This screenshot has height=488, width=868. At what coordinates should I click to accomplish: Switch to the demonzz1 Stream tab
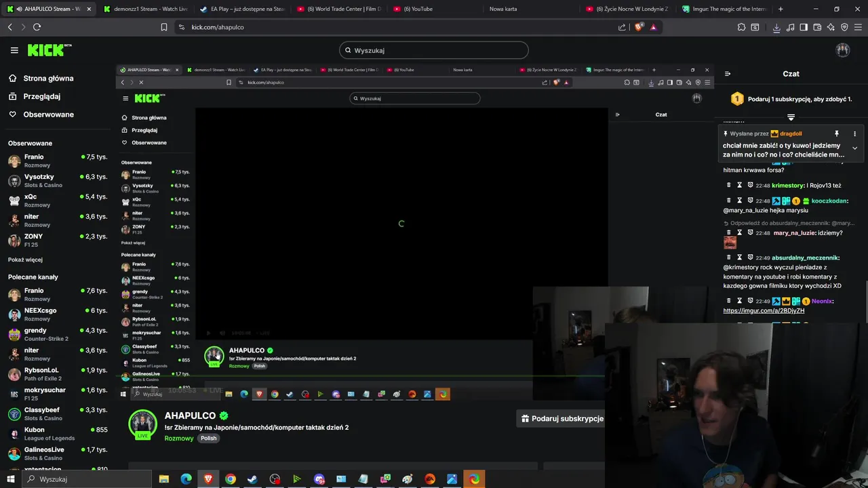tap(145, 9)
